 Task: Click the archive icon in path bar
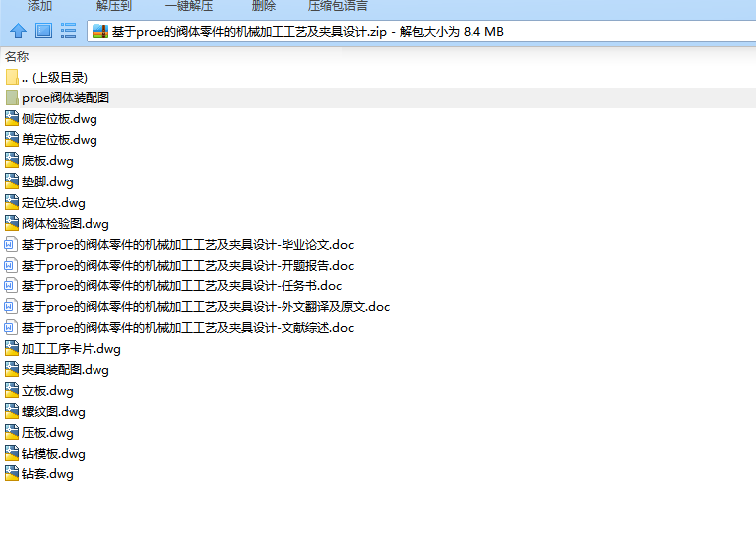click(x=100, y=32)
